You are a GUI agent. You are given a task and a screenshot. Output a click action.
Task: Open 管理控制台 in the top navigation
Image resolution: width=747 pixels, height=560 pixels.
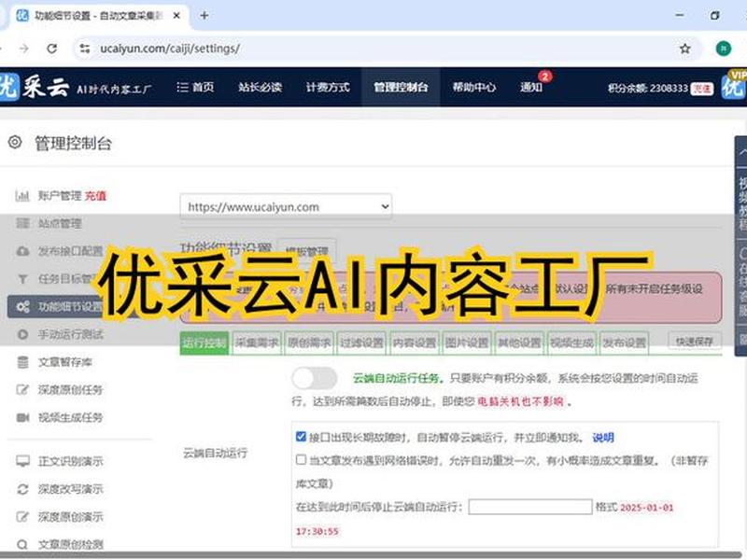click(401, 87)
